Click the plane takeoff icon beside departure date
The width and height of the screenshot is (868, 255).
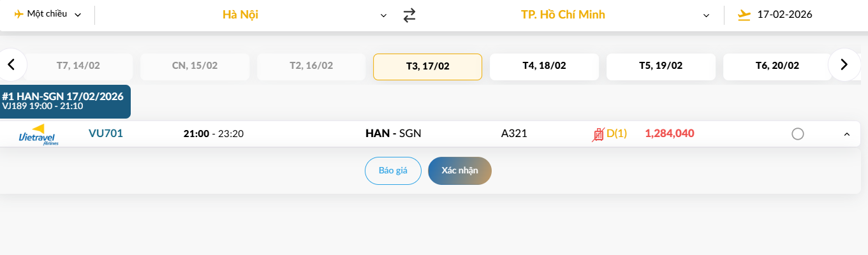743,15
